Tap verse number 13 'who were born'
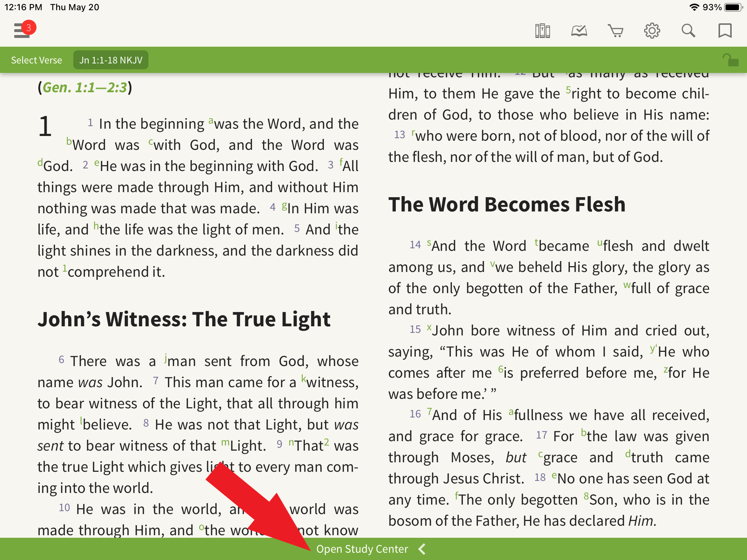Screen dimensions: 747x560 click(400, 135)
